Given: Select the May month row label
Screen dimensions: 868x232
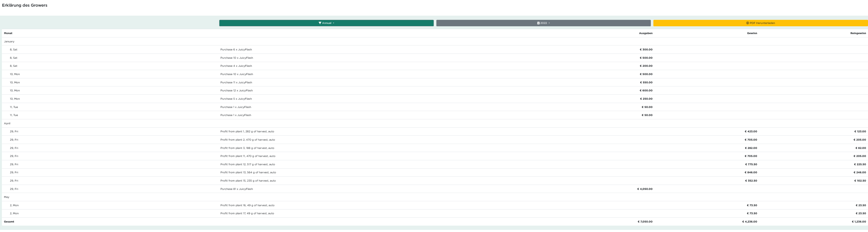Looking at the screenshot, I should pyautogui.click(x=7, y=197).
